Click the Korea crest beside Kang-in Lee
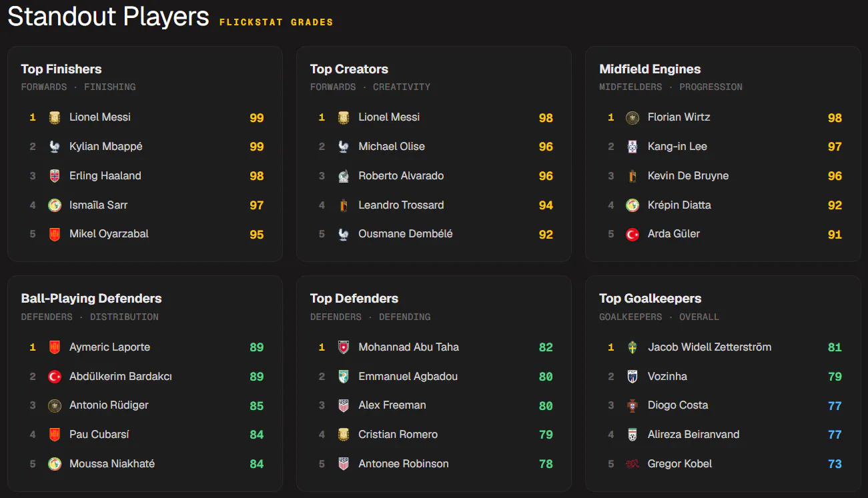 click(x=632, y=147)
